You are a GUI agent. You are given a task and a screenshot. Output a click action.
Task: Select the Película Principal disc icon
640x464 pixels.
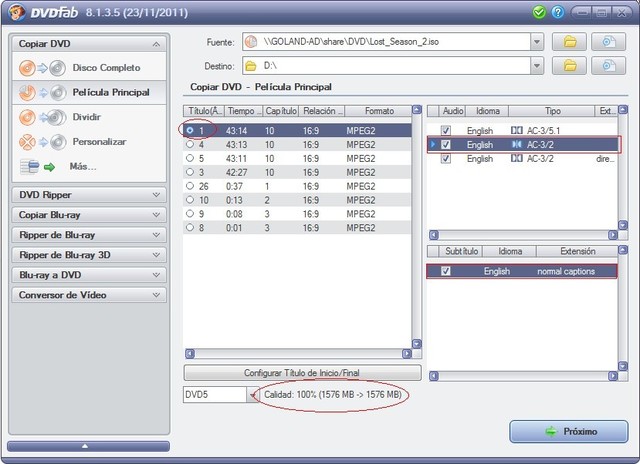point(42,93)
